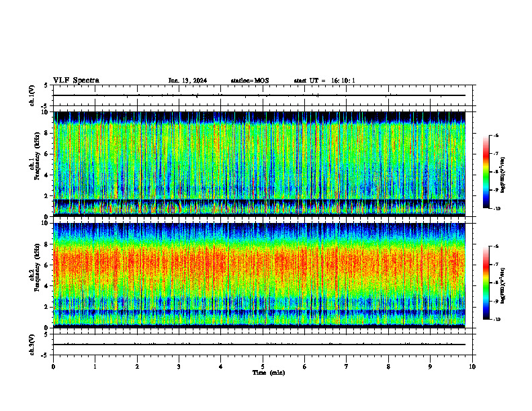The image size is (532, 411).
Task: Click the "5" minute tick on the time axis
Action: 263,367
